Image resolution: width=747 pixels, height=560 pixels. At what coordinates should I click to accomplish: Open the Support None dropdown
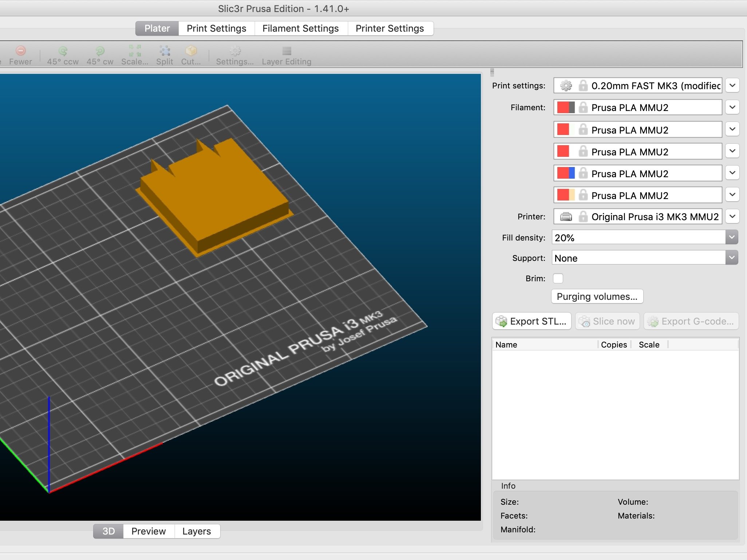732,258
